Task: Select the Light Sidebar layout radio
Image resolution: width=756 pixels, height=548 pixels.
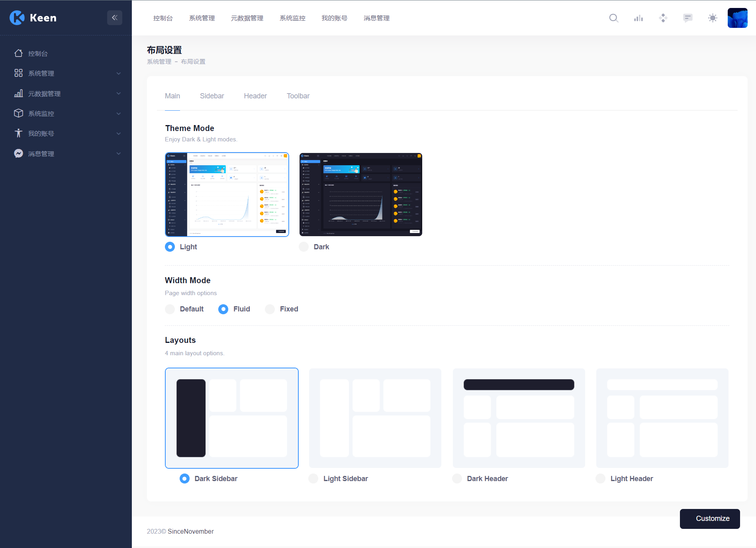Action: tap(313, 479)
